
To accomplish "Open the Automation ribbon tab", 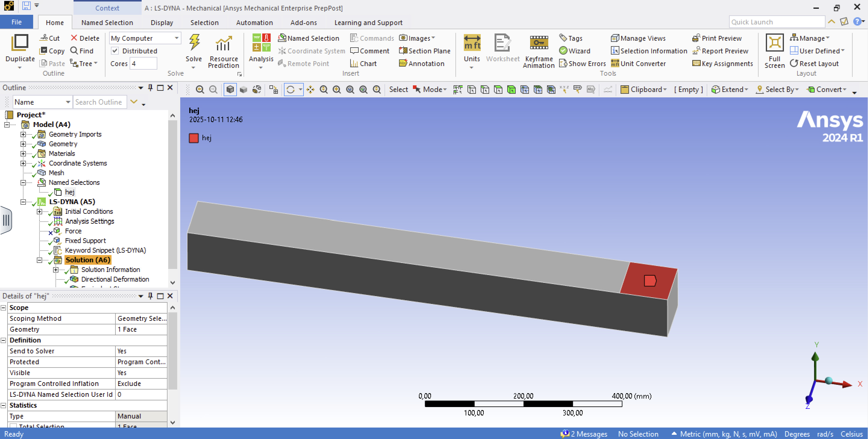I will (x=254, y=23).
